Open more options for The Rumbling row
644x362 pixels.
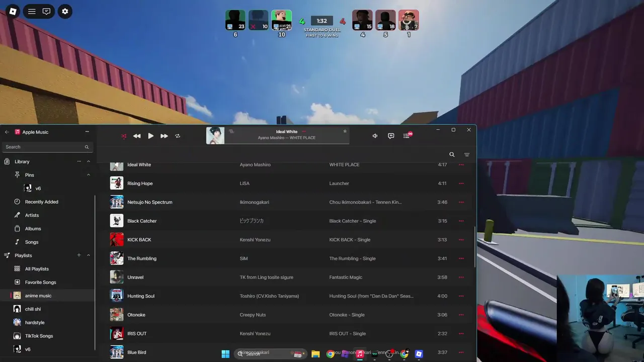coord(461,258)
